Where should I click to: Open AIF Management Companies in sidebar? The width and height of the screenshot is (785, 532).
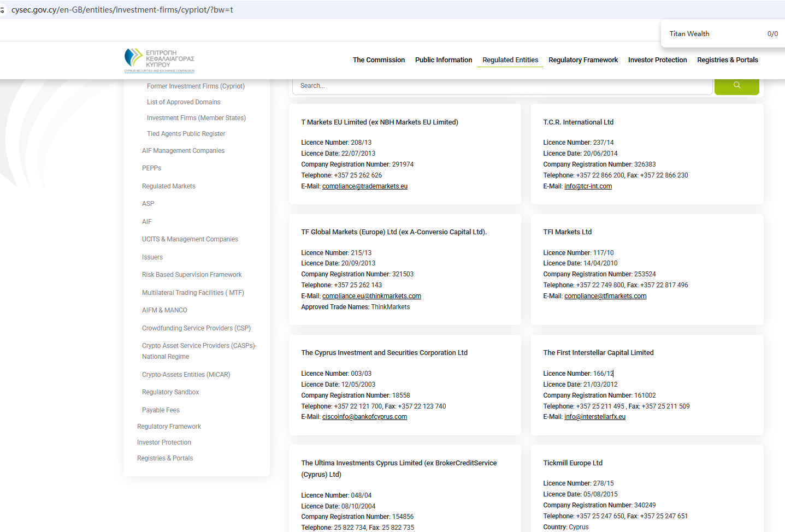pos(183,151)
